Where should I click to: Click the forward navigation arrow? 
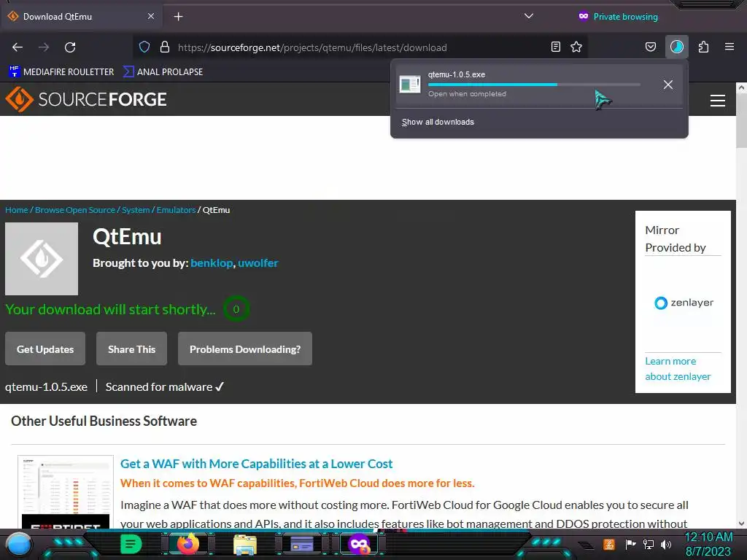click(44, 47)
